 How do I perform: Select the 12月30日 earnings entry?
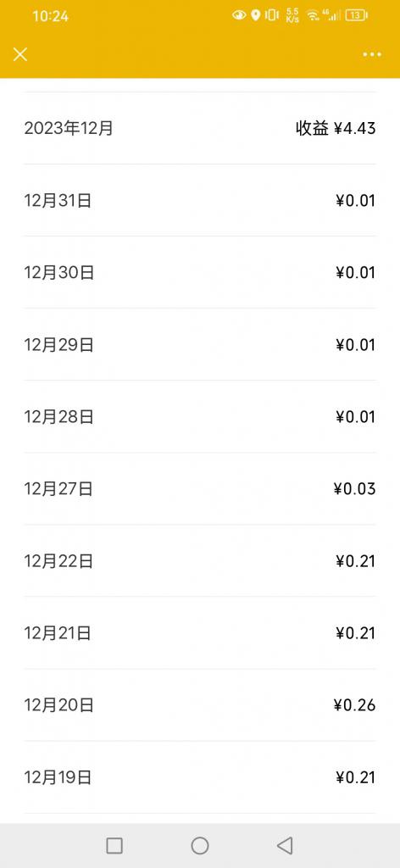200,272
